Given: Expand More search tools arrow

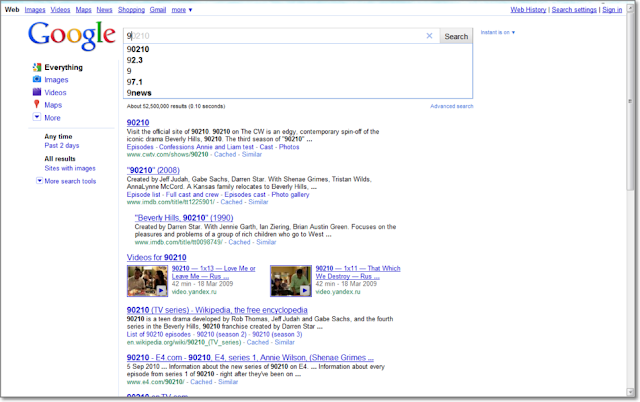Looking at the screenshot, I should 40,180.
